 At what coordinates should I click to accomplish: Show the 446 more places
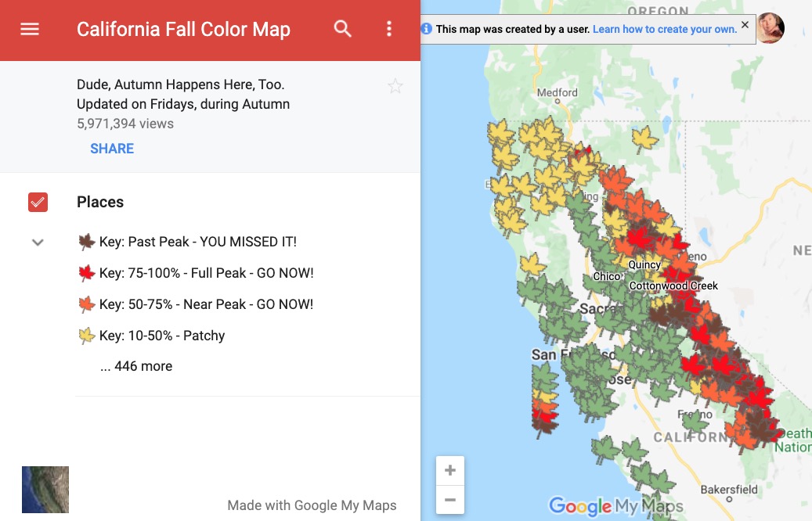tap(137, 366)
